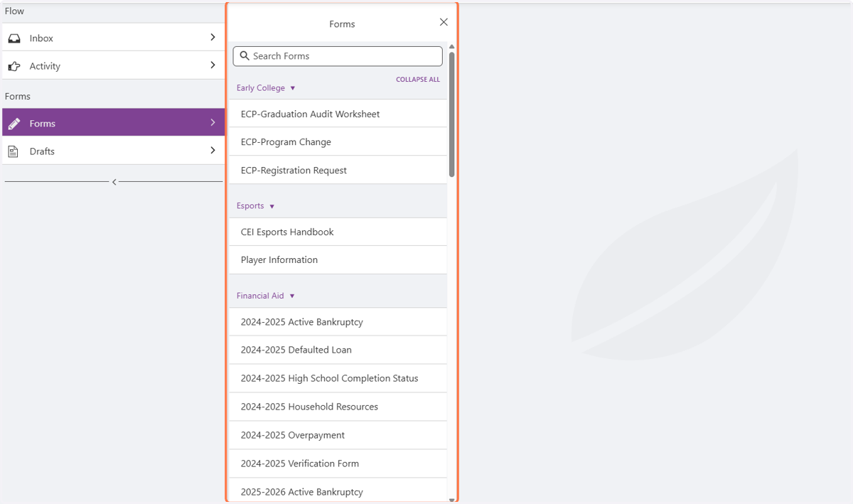
Task: Click the Inbox tray icon
Action: (14, 38)
